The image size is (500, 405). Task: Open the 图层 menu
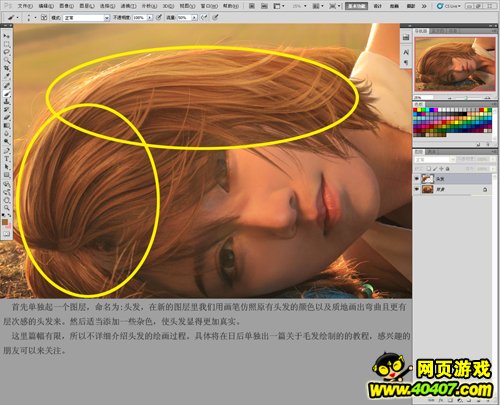pyautogui.click(x=87, y=6)
